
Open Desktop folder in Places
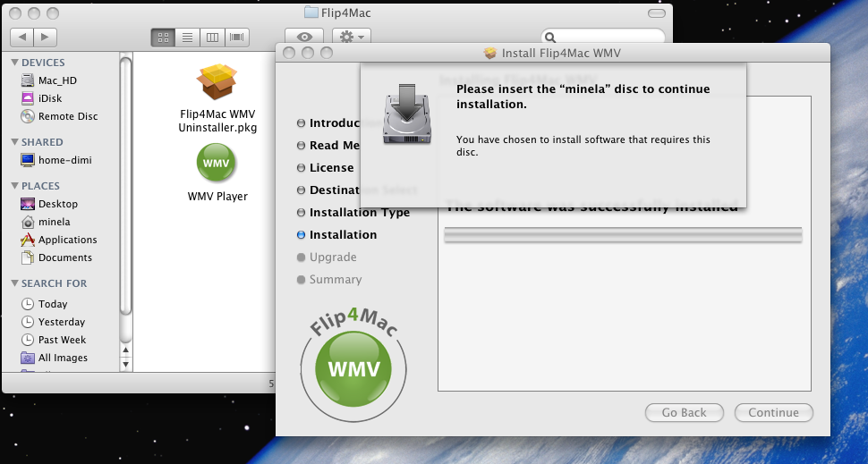click(57, 204)
